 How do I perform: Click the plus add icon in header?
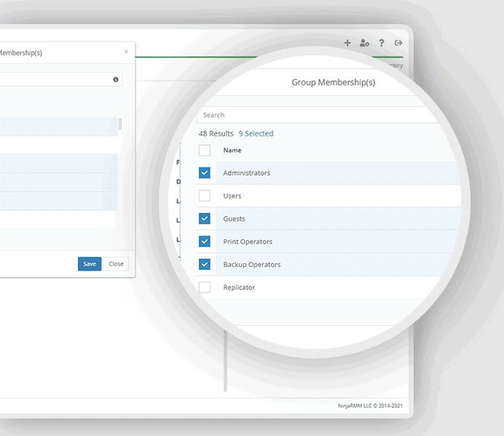(347, 43)
